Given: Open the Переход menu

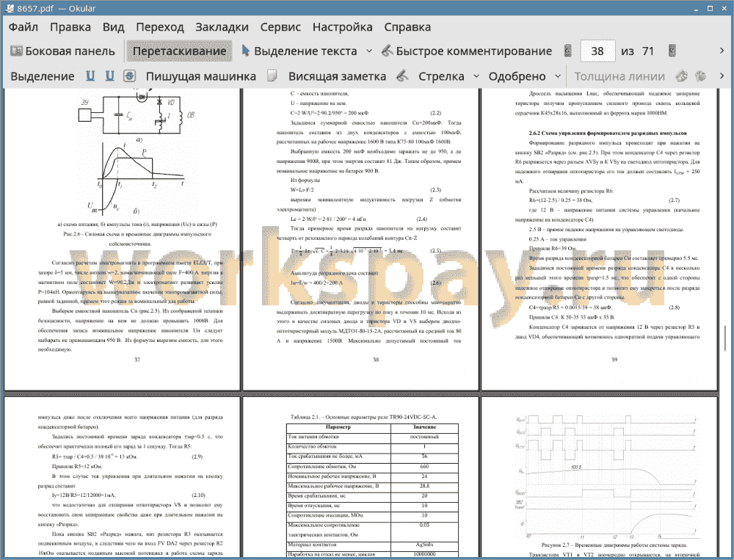Looking at the screenshot, I should [x=159, y=27].
